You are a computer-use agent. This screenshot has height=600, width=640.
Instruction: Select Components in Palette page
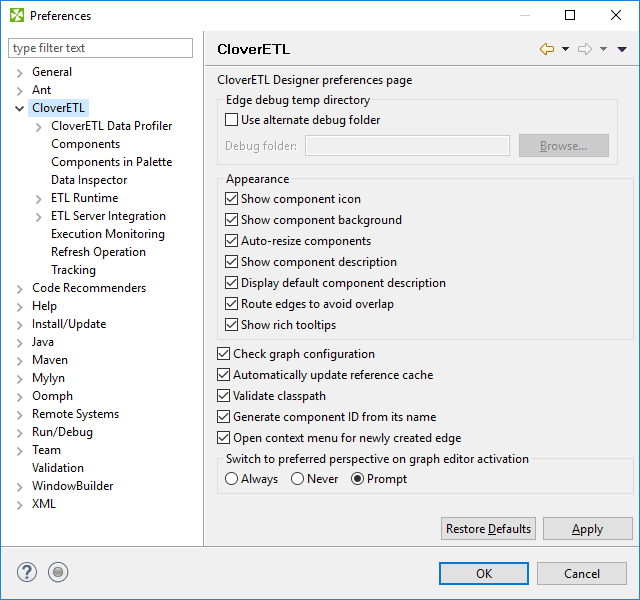[x=111, y=162]
